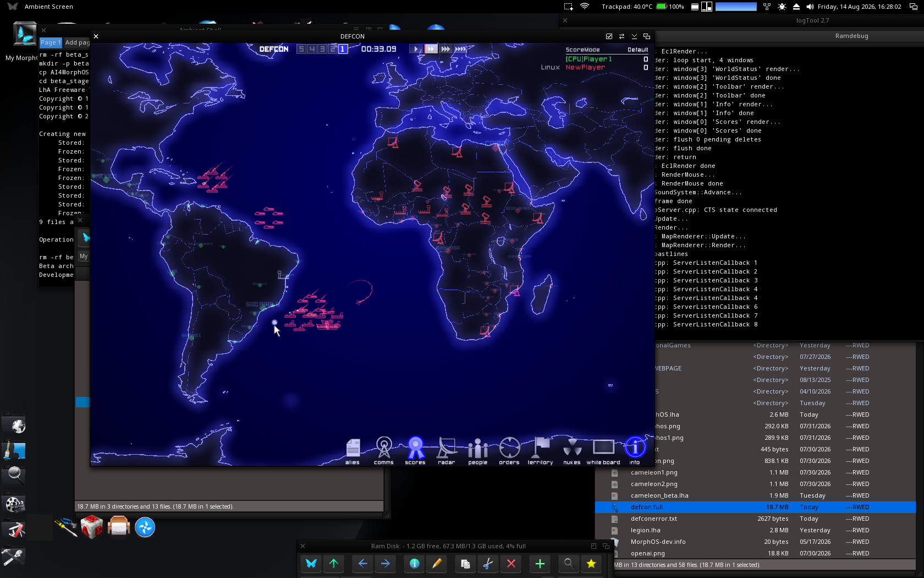Click the DEFCON level 5 indicator
The height and width of the screenshot is (578, 924).
301,49
